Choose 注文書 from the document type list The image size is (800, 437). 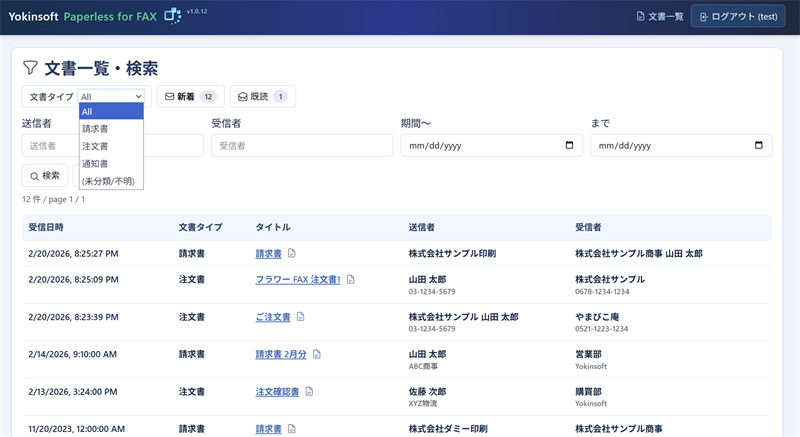pyautogui.click(x=111, y=146)
